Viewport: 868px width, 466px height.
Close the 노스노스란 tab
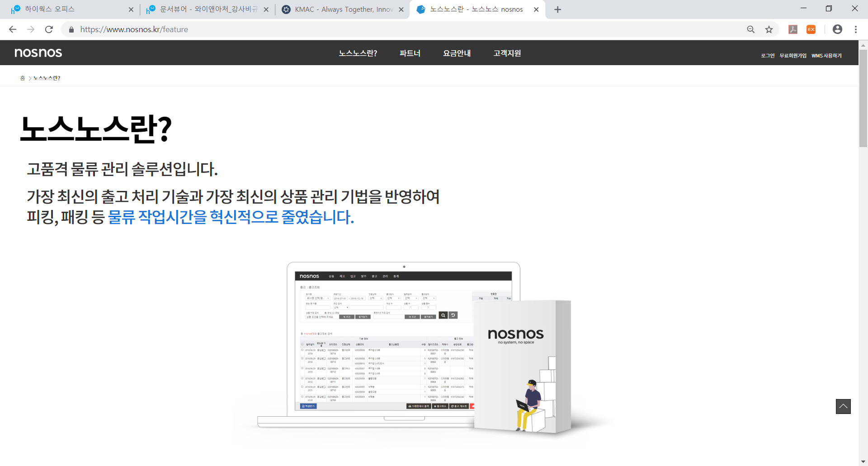click(x=536, y=10)
